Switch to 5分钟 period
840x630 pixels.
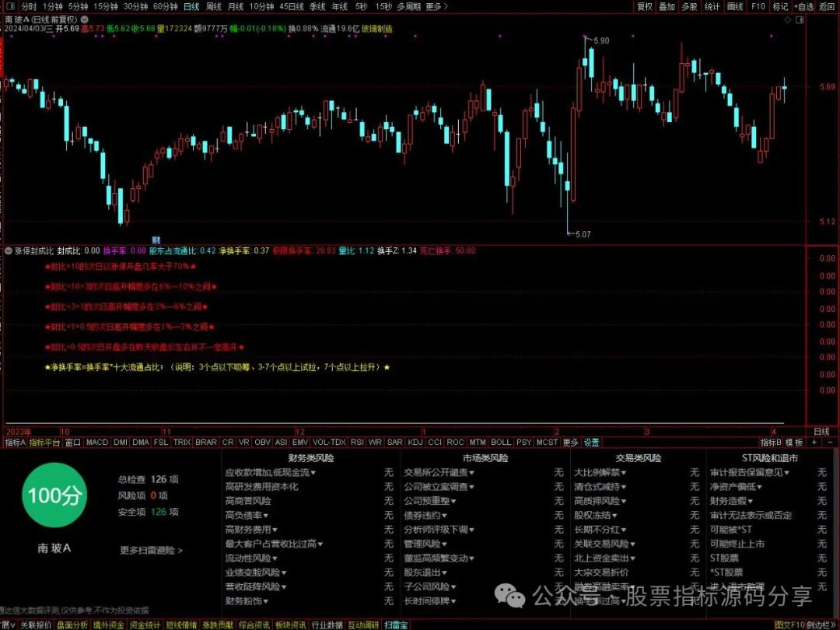(79, 6)
